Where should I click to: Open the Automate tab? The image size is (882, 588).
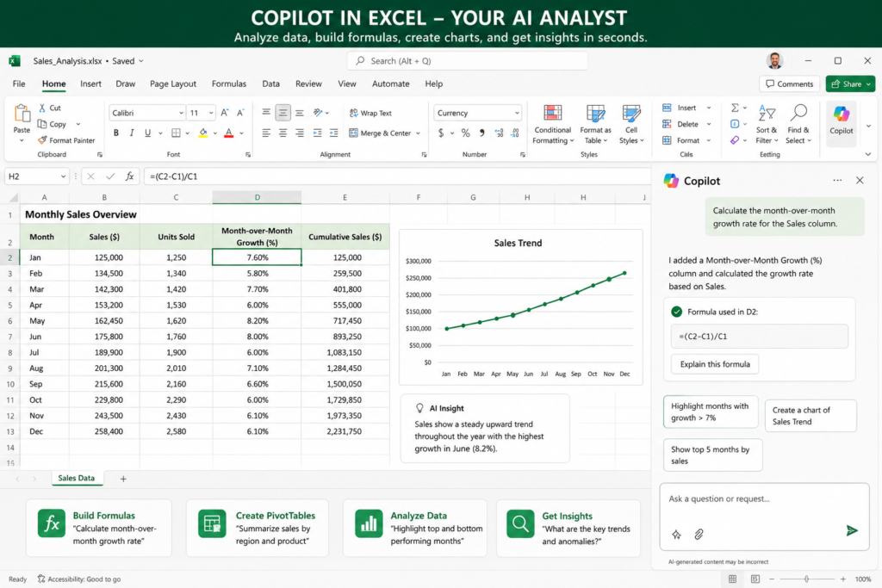[x=390, y=84]
